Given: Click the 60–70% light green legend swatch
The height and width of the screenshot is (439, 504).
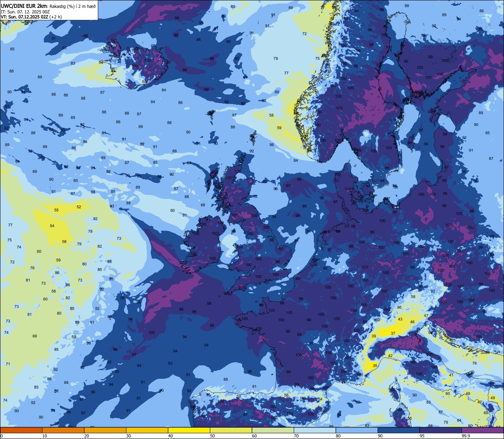Looking at the screenshot, I should (x=273, y=430).
